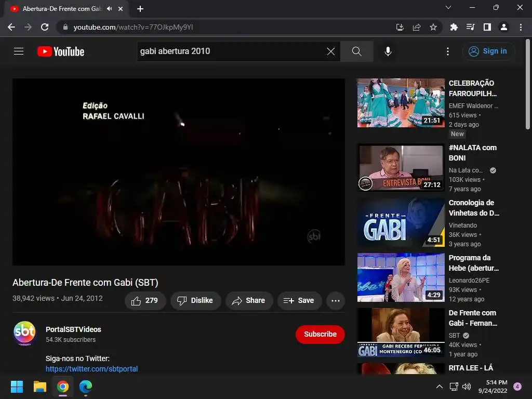Share the Abertura-De Frente com Gabi video

pos(249,301)
